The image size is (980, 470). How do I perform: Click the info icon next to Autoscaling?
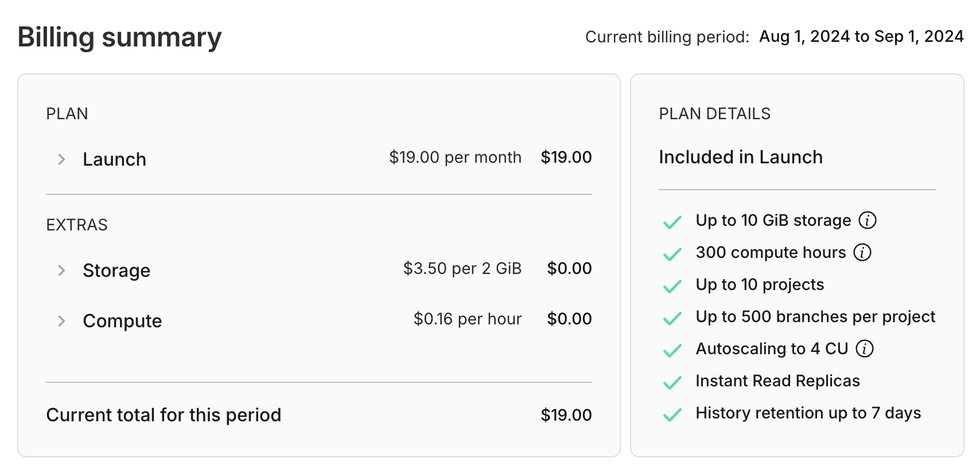pos(864,348)
